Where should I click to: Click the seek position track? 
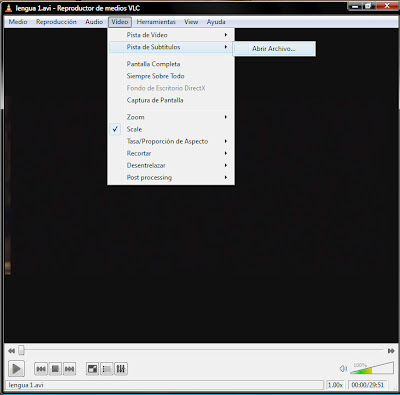(x=201, y=350)
